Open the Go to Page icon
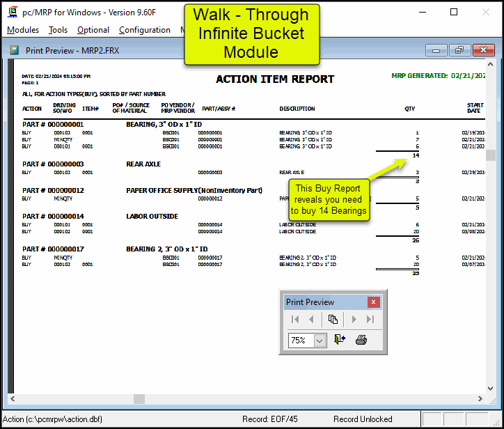Screen dimensions: 504x429 [333, 320]
